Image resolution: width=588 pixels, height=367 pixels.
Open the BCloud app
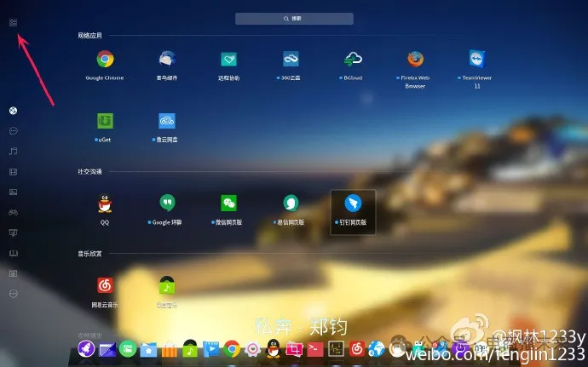(353, 60)
